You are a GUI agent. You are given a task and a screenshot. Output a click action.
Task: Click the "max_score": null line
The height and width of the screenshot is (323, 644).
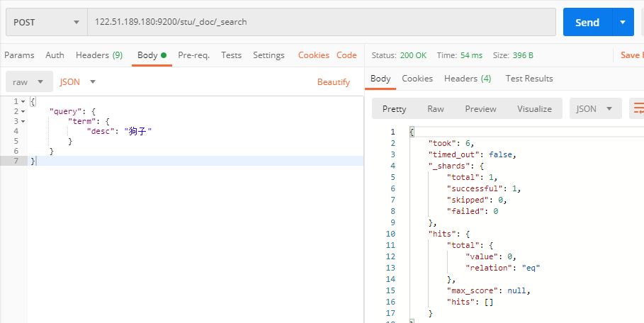[489, 290]
